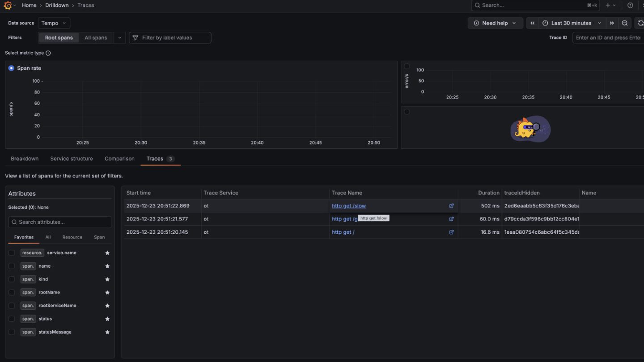Viewport: 644px width, 362px height.
Task: Switch to the Breakdown tab
Action: (25, 159)
